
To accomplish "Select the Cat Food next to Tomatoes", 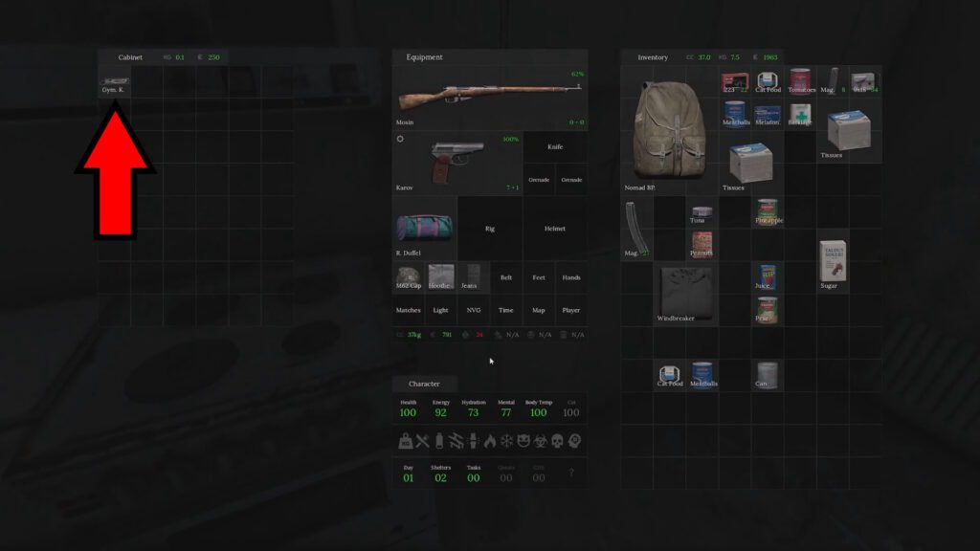I will click(767, 82).
